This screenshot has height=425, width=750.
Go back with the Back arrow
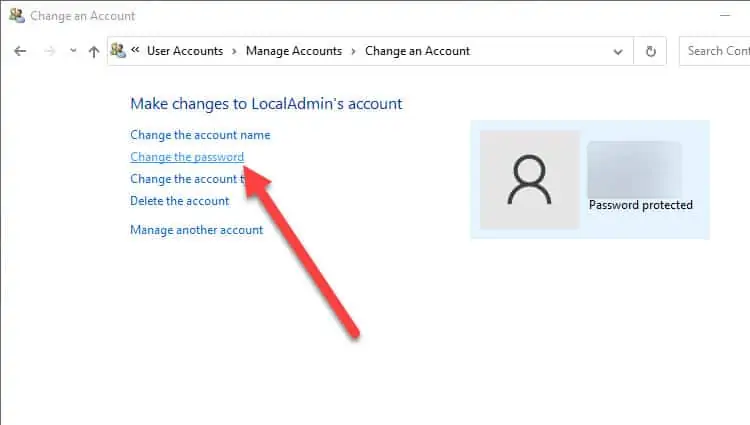(x=20, y=51)
